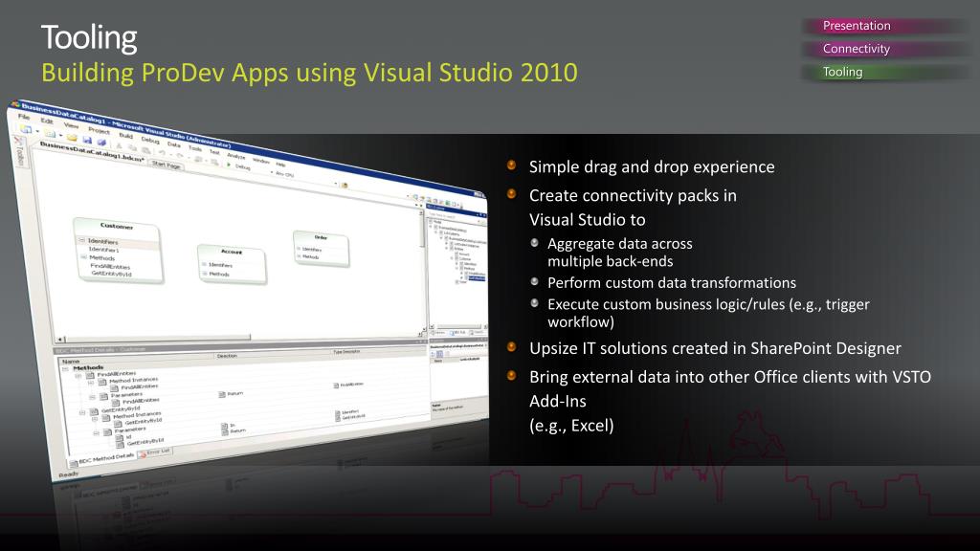Select GetEntityById in the Customer entity shape

click(x=111, y=274)
